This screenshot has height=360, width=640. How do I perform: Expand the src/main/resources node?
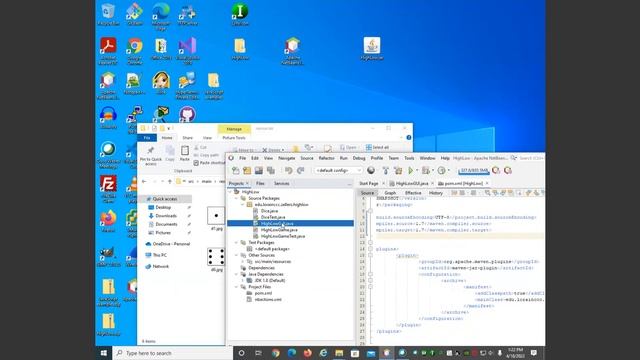click(243, 261)
